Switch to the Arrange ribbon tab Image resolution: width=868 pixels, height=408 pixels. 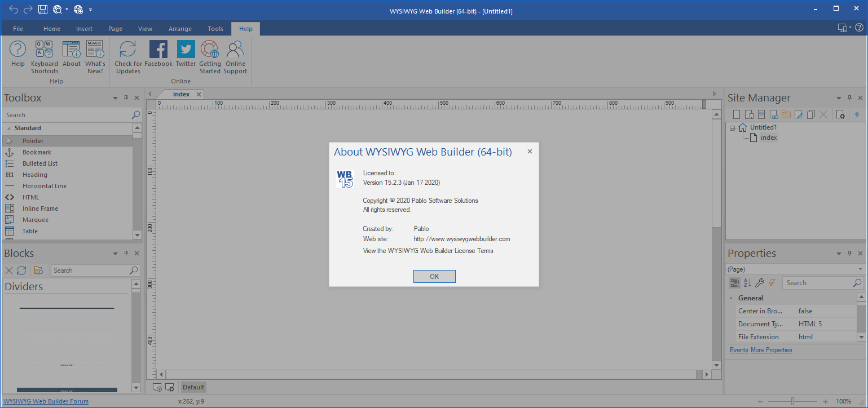(x=180, y=29)
